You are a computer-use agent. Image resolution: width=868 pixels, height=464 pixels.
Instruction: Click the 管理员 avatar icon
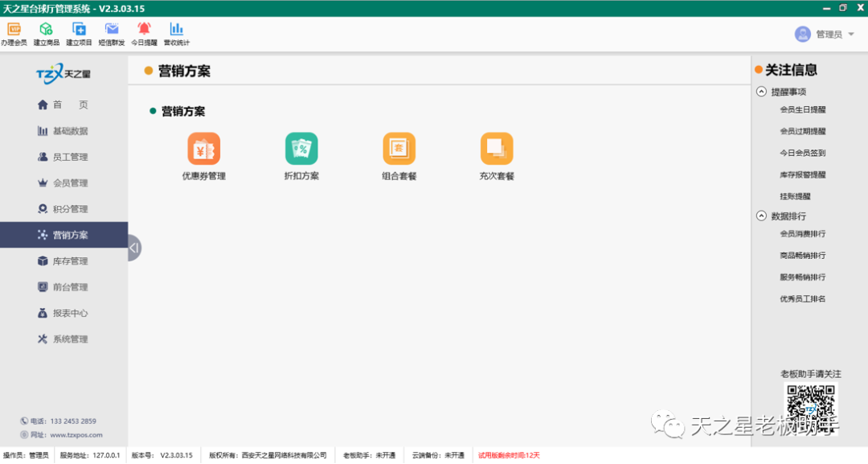[802, 35]
